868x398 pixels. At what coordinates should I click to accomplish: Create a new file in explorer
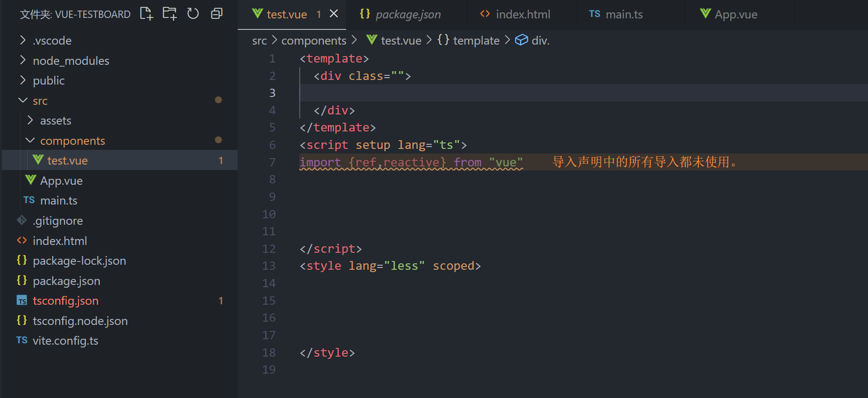coord(146,14)
